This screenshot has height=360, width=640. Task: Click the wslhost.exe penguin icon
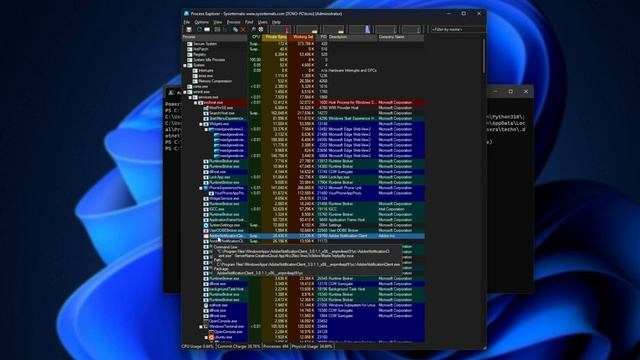click(x=206, y=305)
